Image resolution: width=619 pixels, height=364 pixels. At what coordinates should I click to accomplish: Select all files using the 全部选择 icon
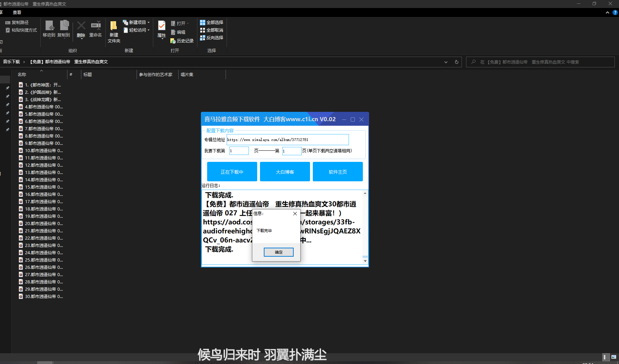click(x=211, y=22)
